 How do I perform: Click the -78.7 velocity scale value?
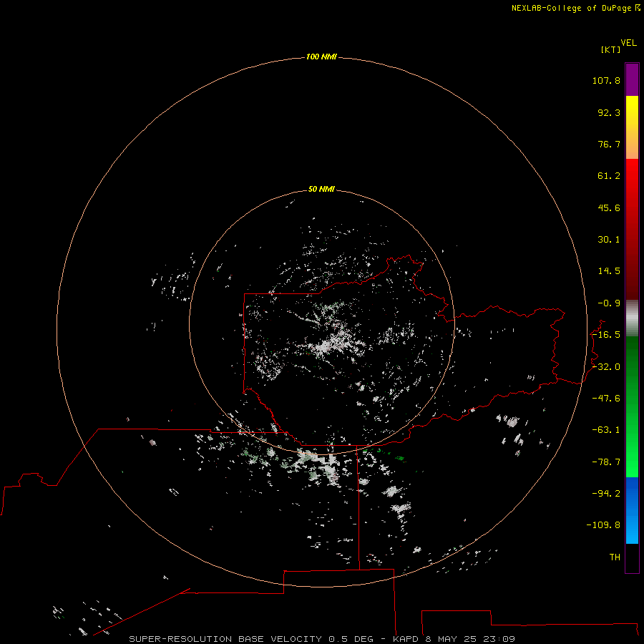pyautogui.click(x=606, y=462)
